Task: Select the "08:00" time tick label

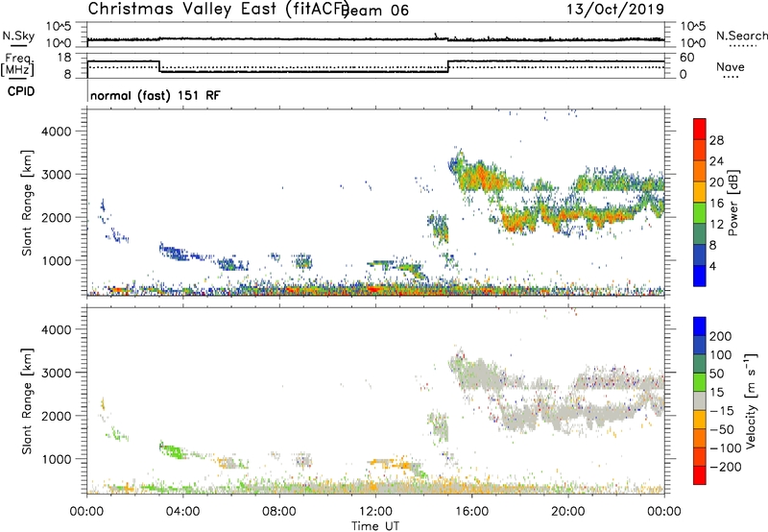Action: click(x=279, y=512)
